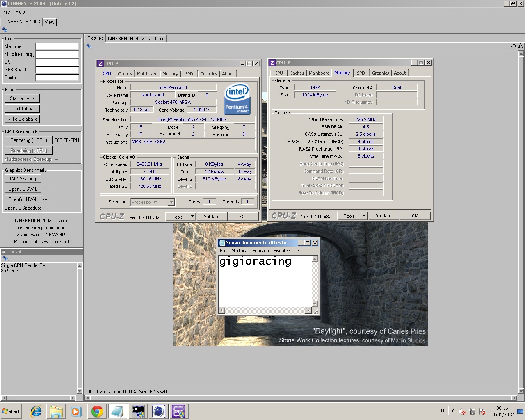Run the OpenGL HW-L test
The image size is (525, 420).
coord(23,199)
